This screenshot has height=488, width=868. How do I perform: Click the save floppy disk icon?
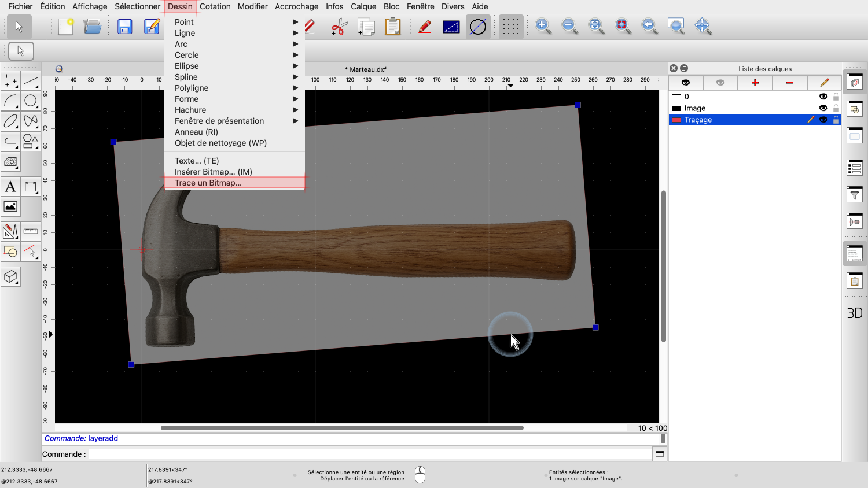(x=124, y=27)
